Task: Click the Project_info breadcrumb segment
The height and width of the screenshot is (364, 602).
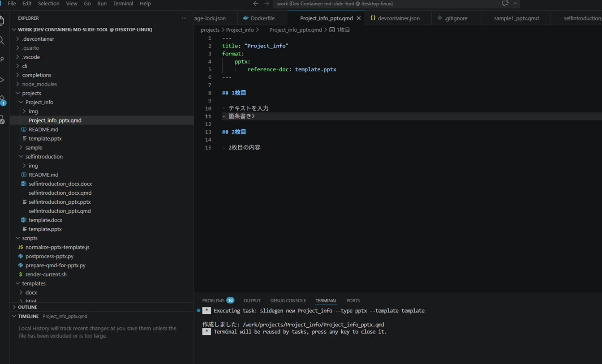Action: [x=240, y=30]
